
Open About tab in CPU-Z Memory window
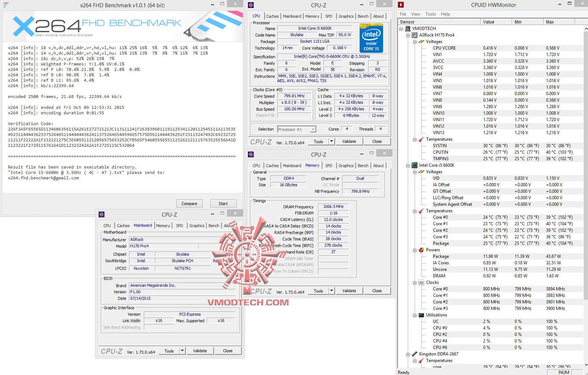click(378, 166)
